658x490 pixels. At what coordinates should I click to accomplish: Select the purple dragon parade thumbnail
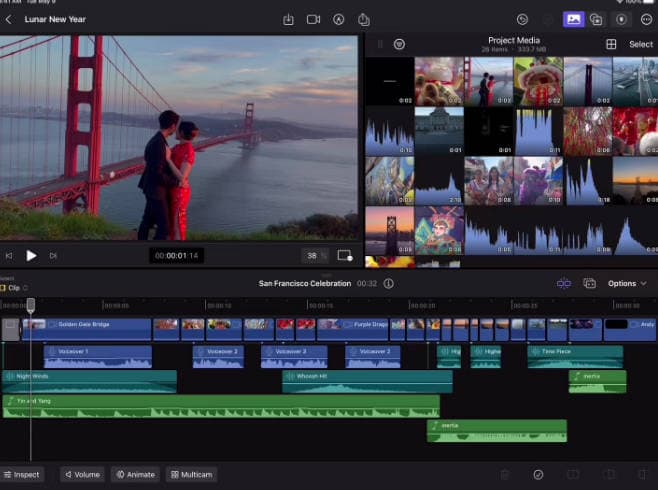(x=538, y=181)
